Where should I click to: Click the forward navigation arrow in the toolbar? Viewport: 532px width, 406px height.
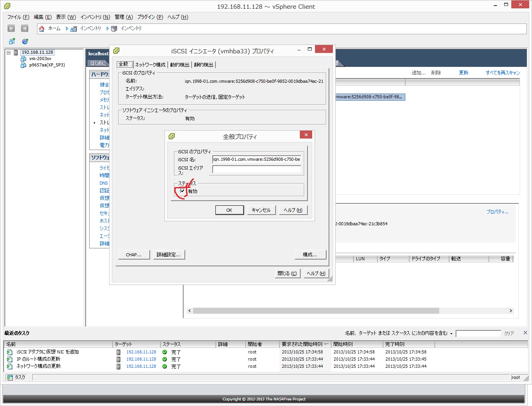click(x=25, y=28)
